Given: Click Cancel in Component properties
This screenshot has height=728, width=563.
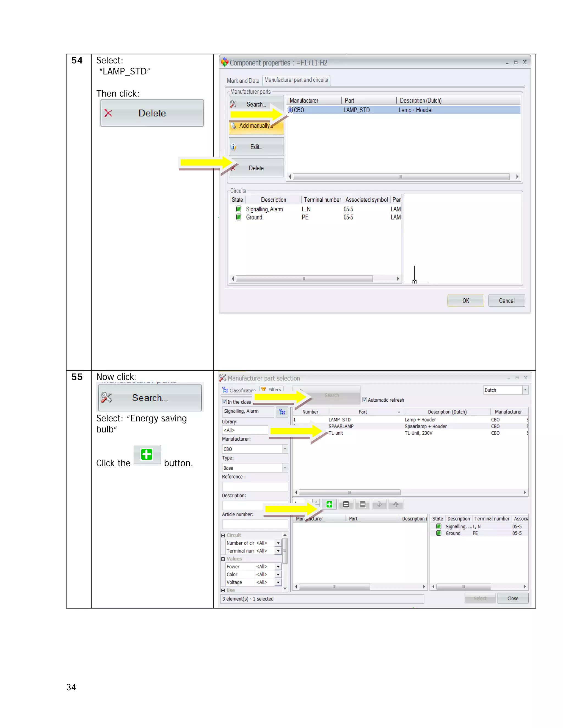Looking at the screenshot, I should click(507, 301).
